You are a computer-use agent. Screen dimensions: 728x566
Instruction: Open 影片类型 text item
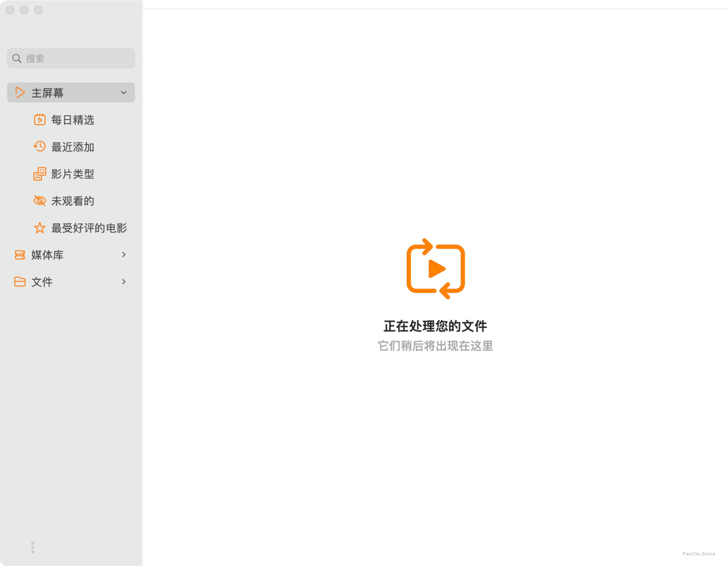[x=73, y=174]
